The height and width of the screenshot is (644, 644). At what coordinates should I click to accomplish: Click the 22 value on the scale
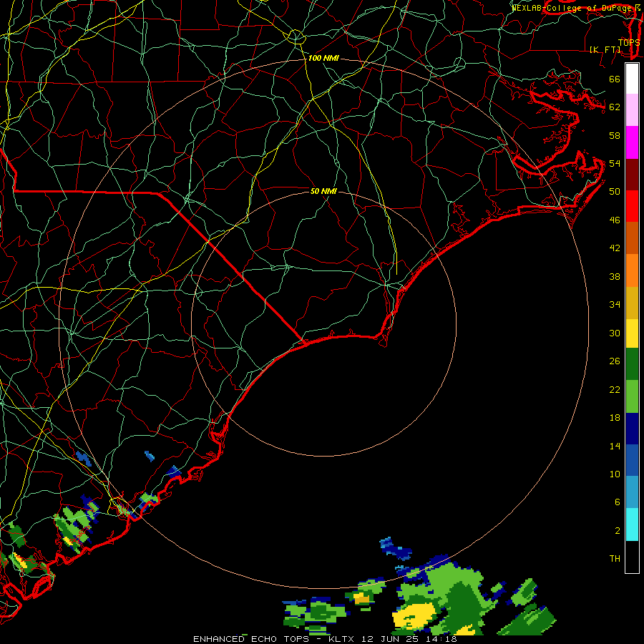615,389
